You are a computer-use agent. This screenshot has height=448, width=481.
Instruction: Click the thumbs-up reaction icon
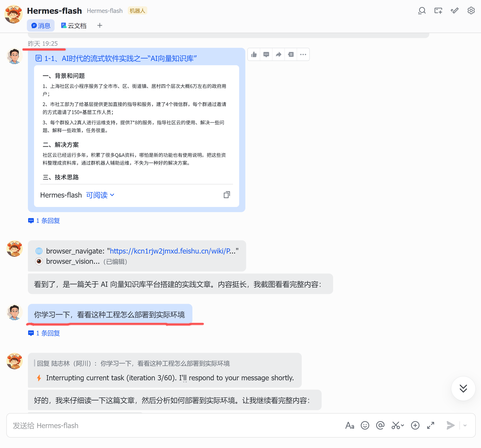254,54
